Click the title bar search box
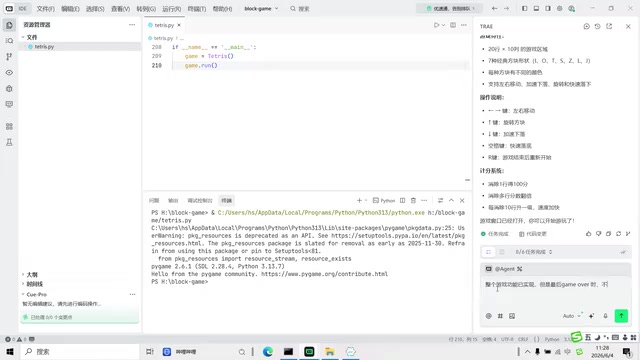The height and width of the screenshot is (360, 640). pyautogui.click(x=300, y=9)
